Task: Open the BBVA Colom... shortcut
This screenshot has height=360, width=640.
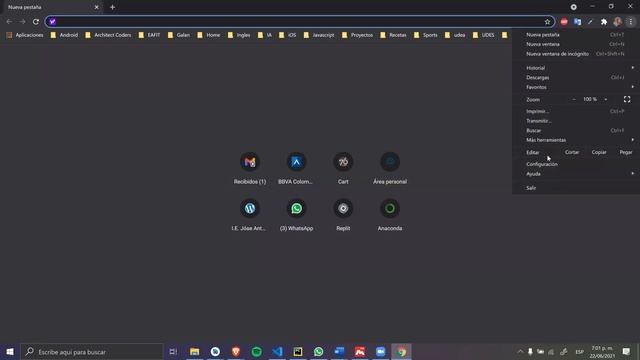Action: (296, 168)
